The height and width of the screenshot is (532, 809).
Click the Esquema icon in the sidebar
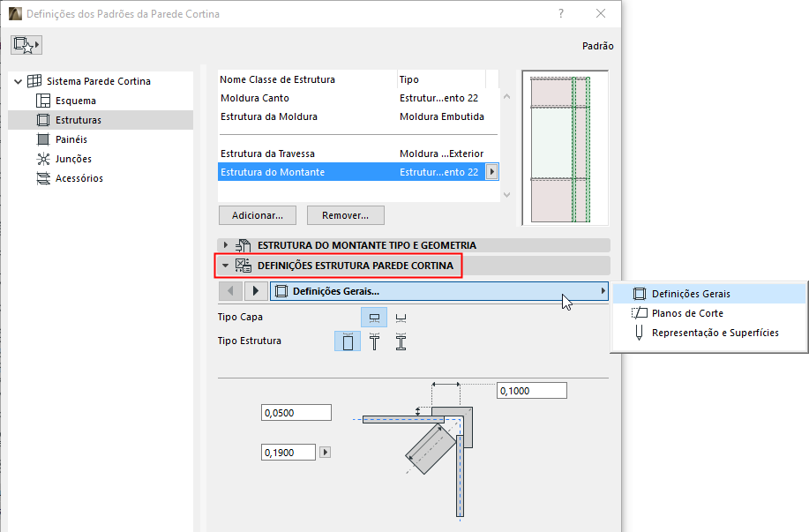(42, 100)
